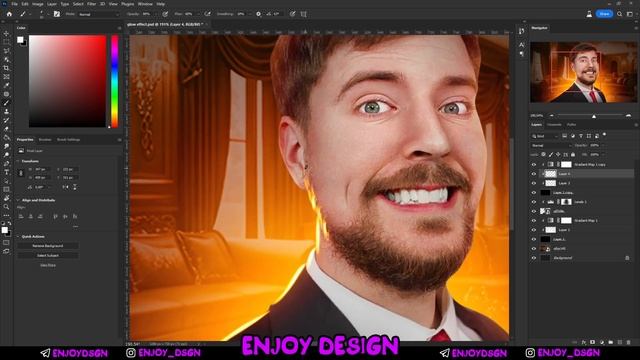Toggle layer filtering on/off switch

[604, 135]
